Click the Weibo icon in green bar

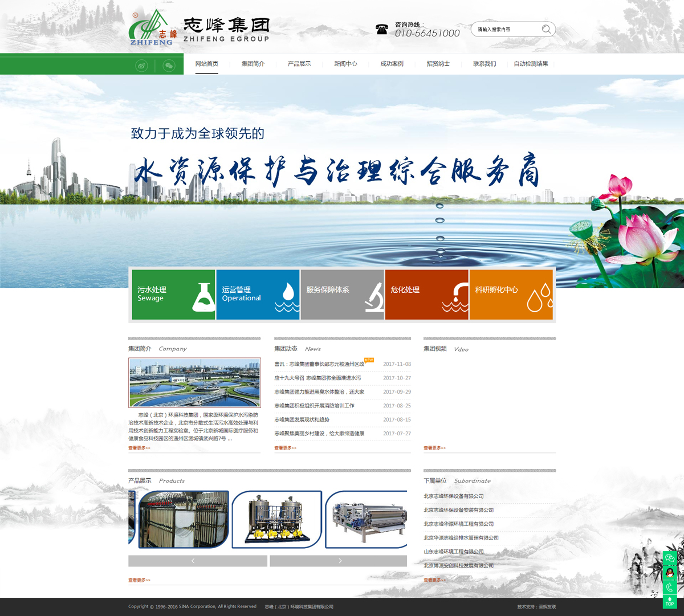[x=141, y=66]
